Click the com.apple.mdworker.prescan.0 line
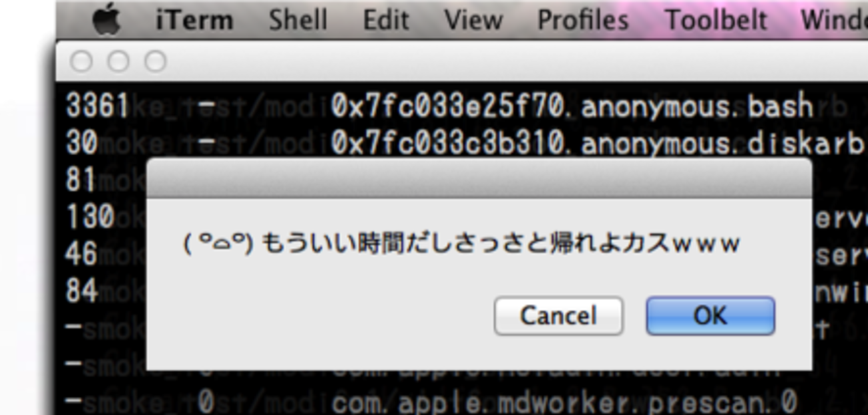This screenshot has height=415, width=868. 564,402
